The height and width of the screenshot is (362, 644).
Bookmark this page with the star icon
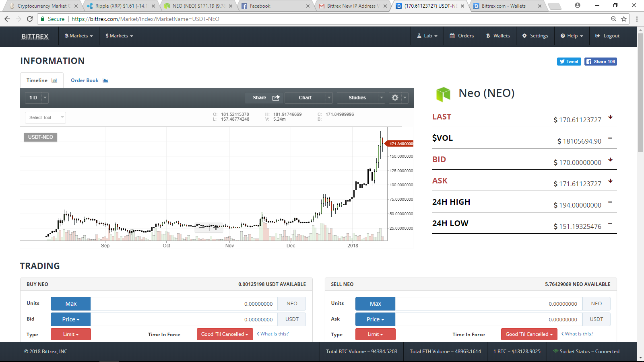[624, 19]
